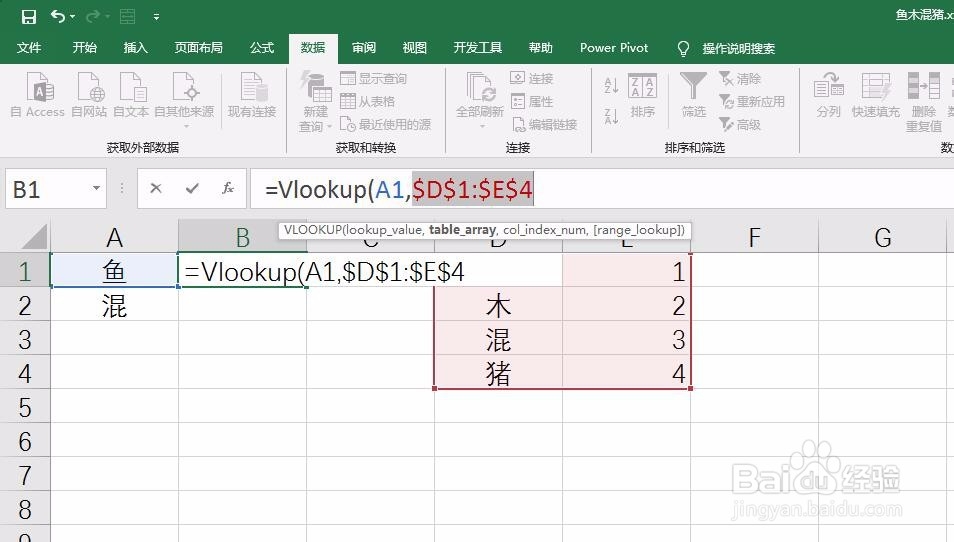The width and height of the screenshot is (954, 542).
Task: Select row 5 header
Action: coord(24,407)
